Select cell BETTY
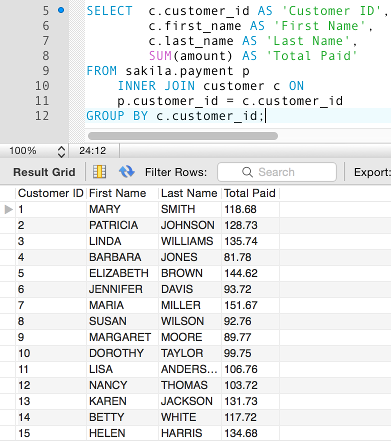 click(122, 417)
